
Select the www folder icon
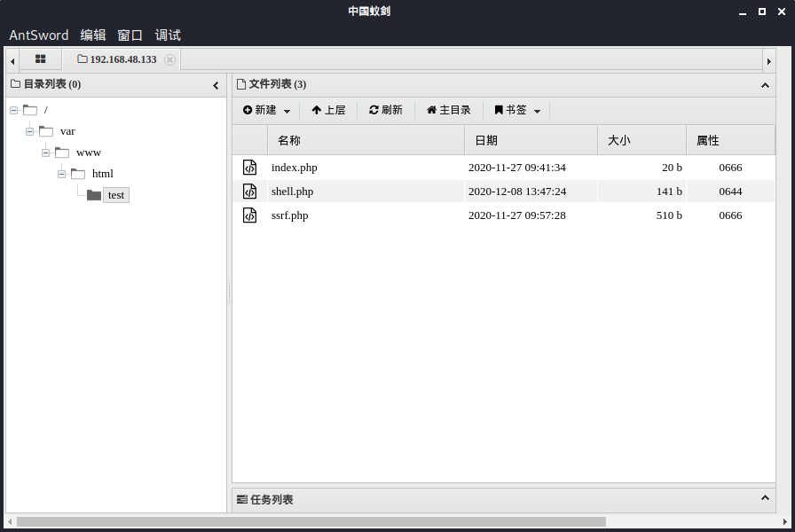62,153
